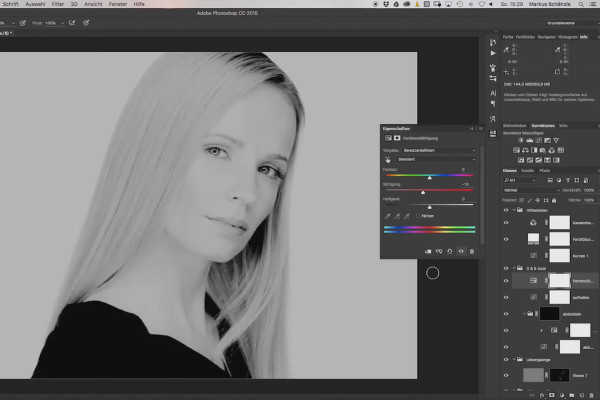600x400 pixels.
Task: View previous state icon in Eigenschaften
Action: pos(439,251)
